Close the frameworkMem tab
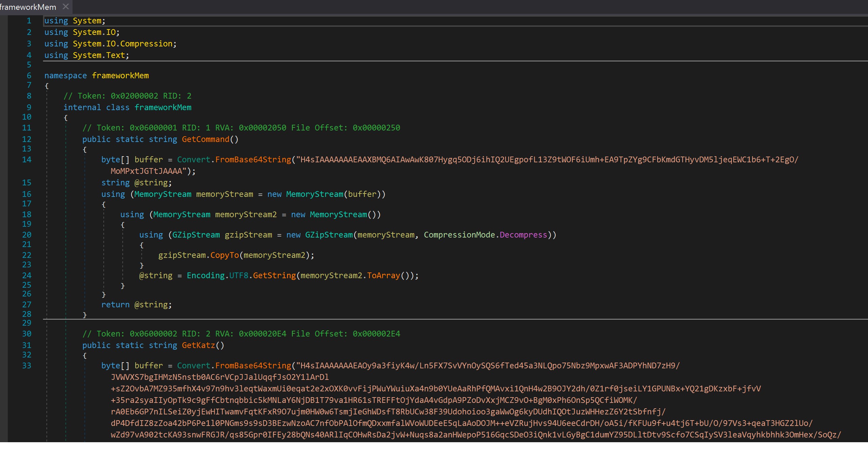This screenshot has height=450, width=868. [x=66, y=6]
